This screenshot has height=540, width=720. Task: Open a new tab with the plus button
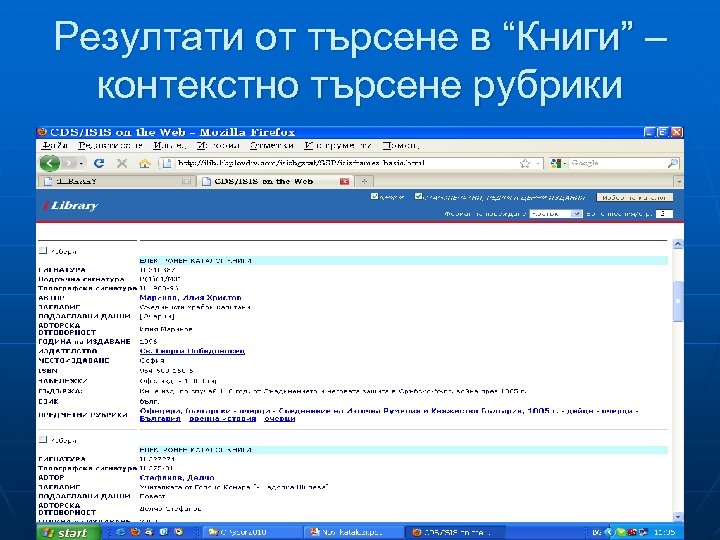coord(364,181)
